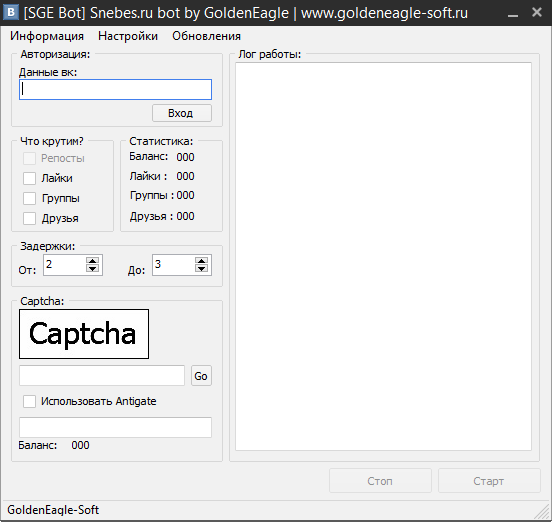Click the Antigate key input field

[115, 427]
